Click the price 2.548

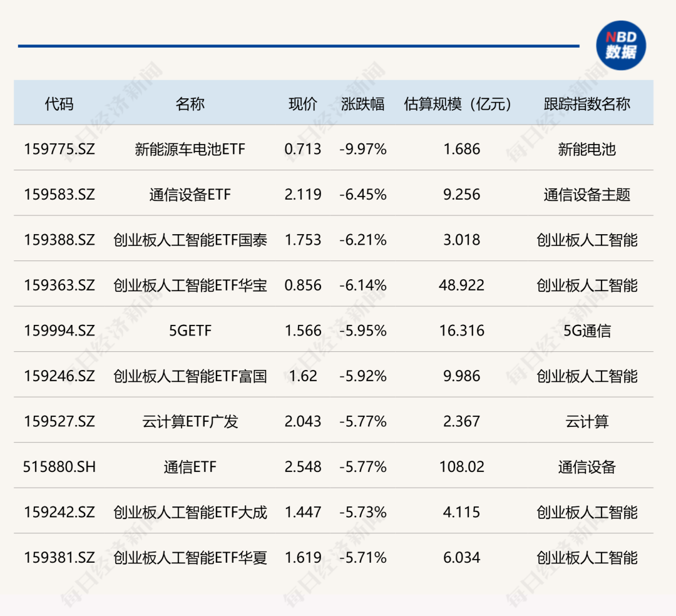coord(303,467)
